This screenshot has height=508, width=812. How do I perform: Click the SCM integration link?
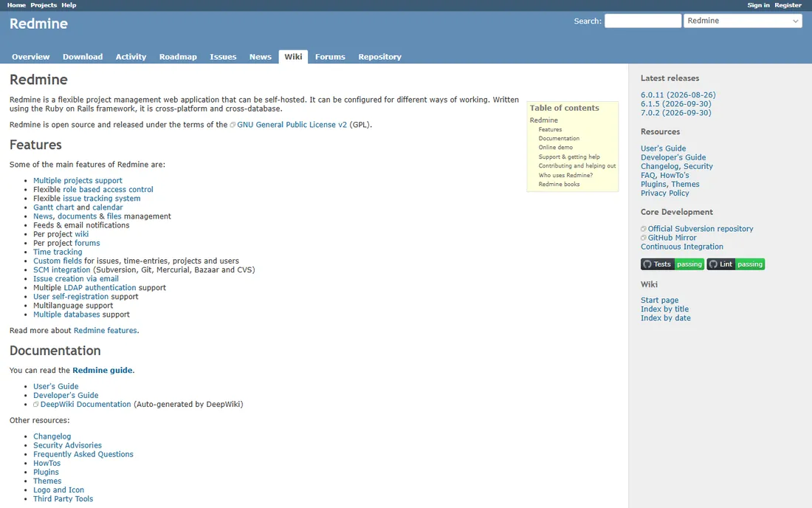click(61, 270)
